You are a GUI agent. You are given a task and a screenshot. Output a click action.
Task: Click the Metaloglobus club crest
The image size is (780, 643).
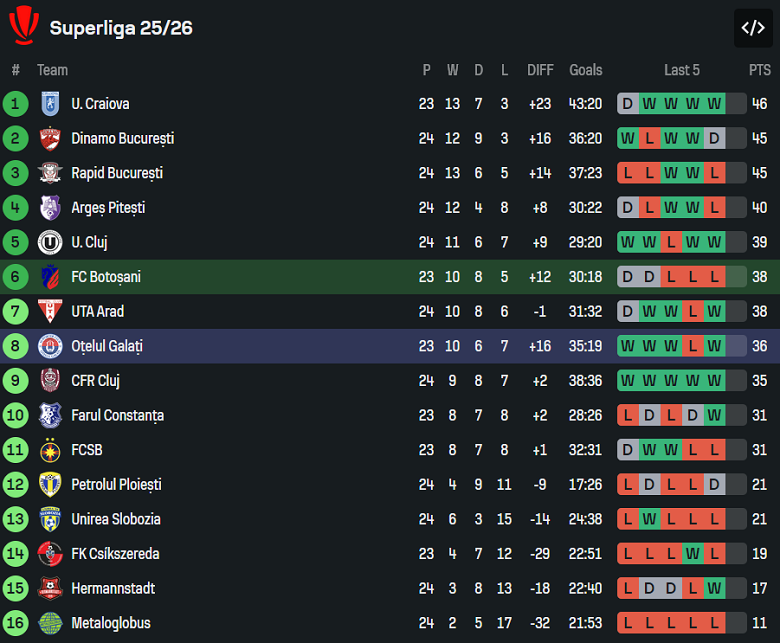coord(49,623)
